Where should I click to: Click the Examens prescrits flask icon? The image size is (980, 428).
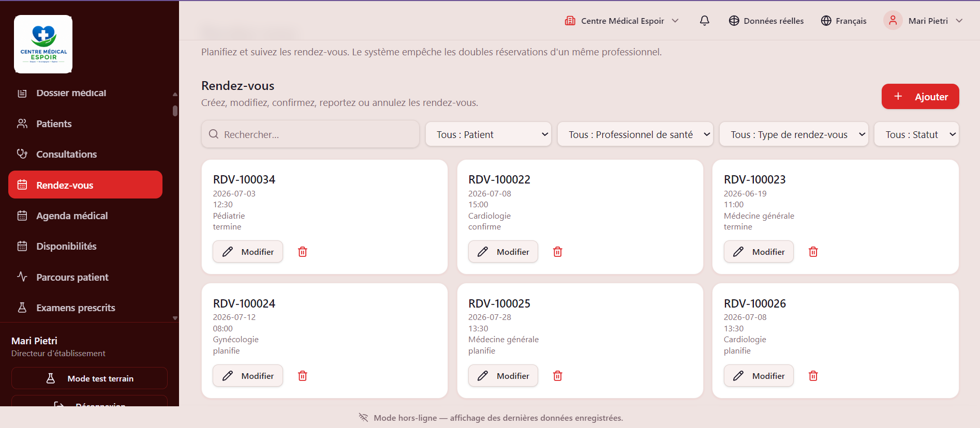pos(22,308)
